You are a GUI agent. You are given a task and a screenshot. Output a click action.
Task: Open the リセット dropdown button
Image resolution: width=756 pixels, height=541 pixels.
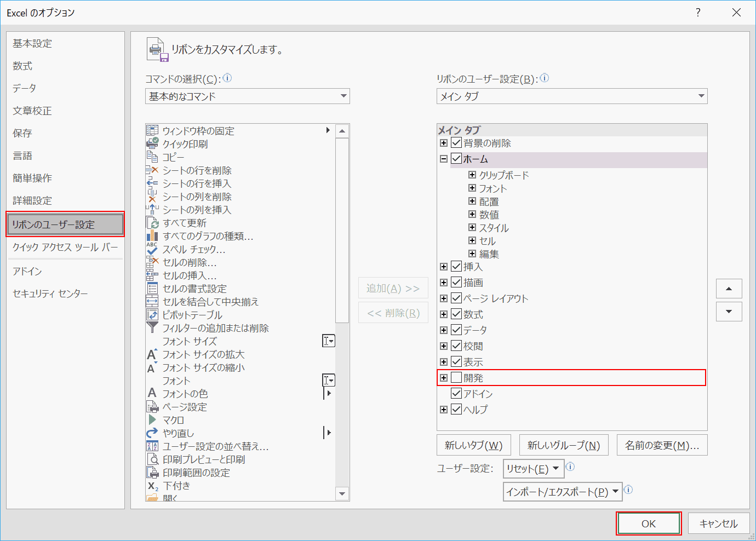coord(534,469)
